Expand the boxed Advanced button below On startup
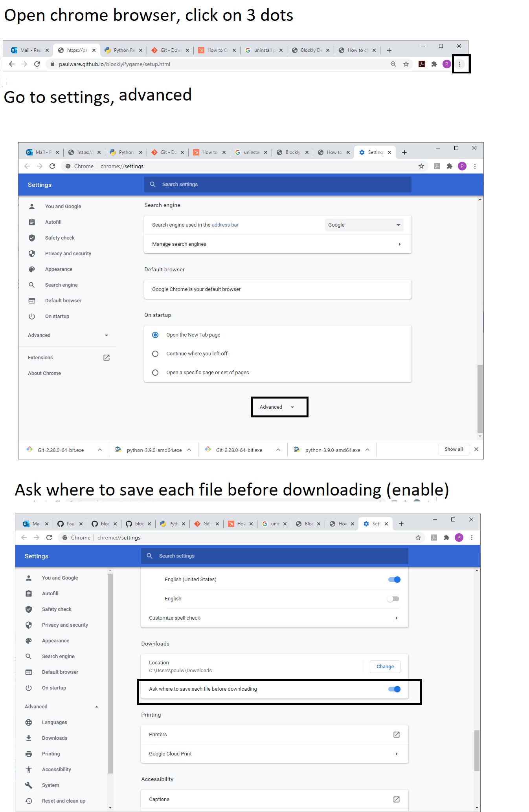529x812 pixels. coord(279,407)
